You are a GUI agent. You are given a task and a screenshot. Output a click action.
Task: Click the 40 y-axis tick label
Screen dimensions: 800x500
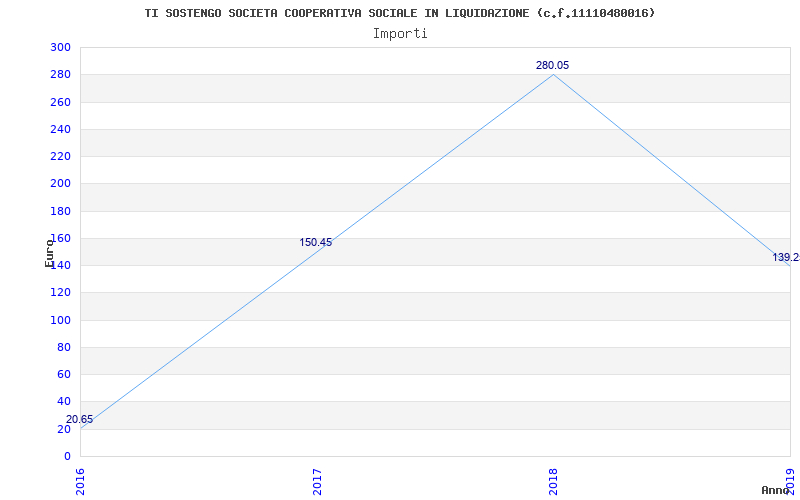coord(63,402)
